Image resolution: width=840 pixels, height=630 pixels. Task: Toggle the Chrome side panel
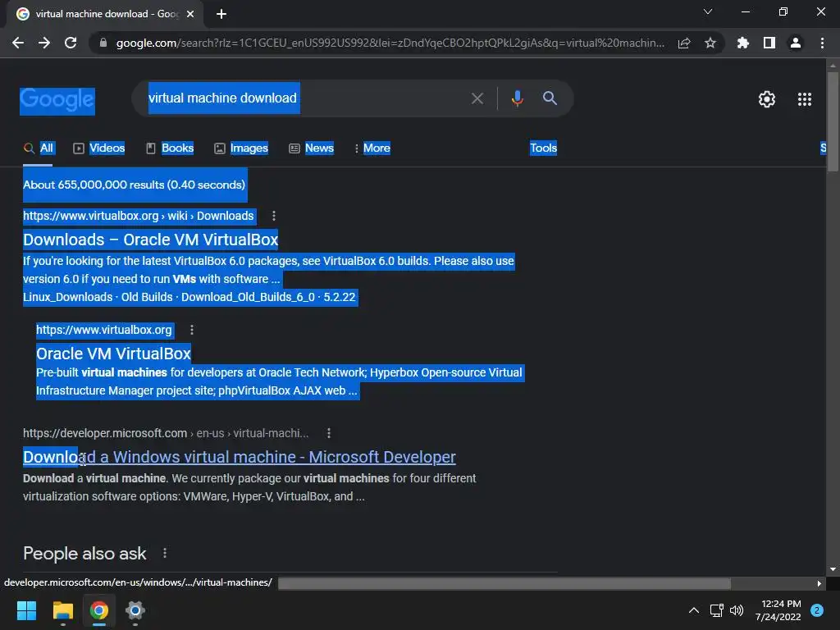[x=769, y=43]
